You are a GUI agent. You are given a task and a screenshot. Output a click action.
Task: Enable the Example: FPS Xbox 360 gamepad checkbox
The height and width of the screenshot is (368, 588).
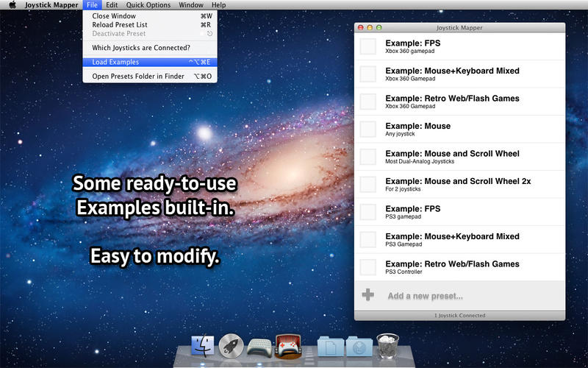tap(368, 46)
